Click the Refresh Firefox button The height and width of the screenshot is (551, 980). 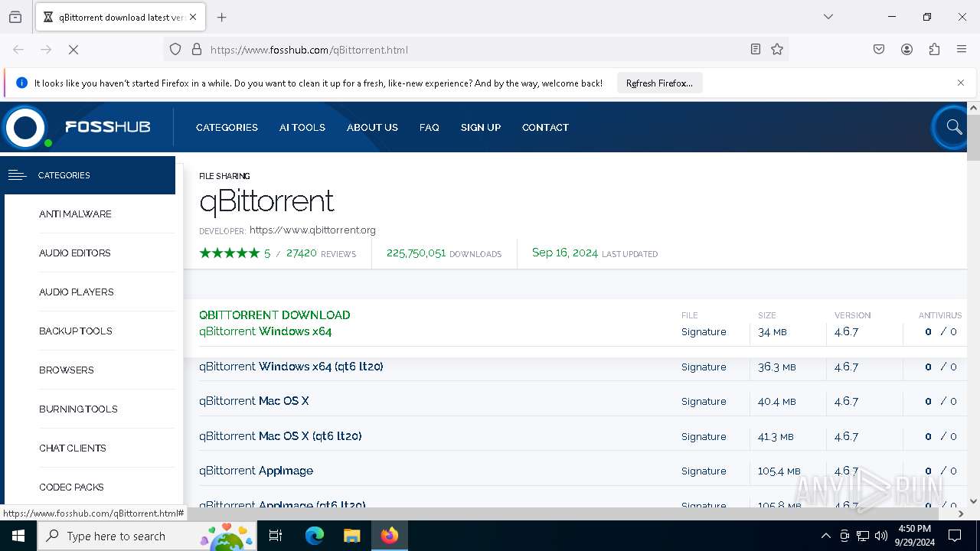(659, 83)
